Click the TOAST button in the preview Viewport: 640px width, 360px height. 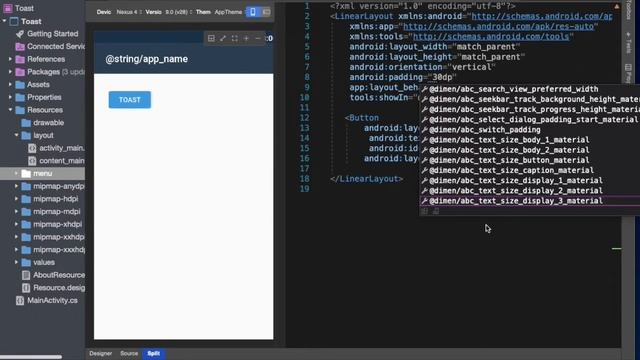(130, 100)
